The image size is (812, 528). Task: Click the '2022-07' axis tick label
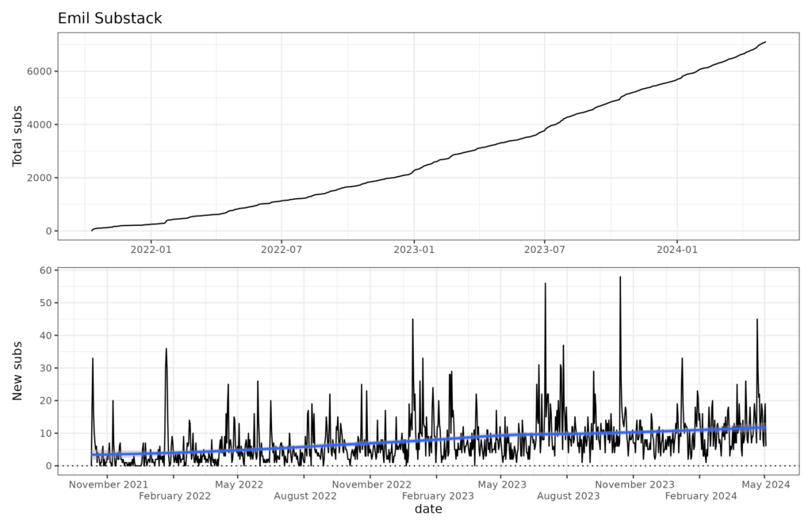click(282, 250)
